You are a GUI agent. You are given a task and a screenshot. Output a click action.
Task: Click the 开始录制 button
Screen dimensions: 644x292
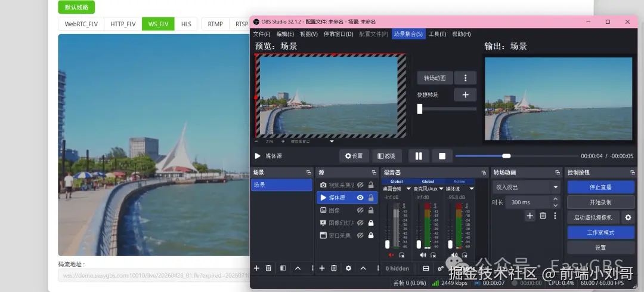[x=601, y=202]
